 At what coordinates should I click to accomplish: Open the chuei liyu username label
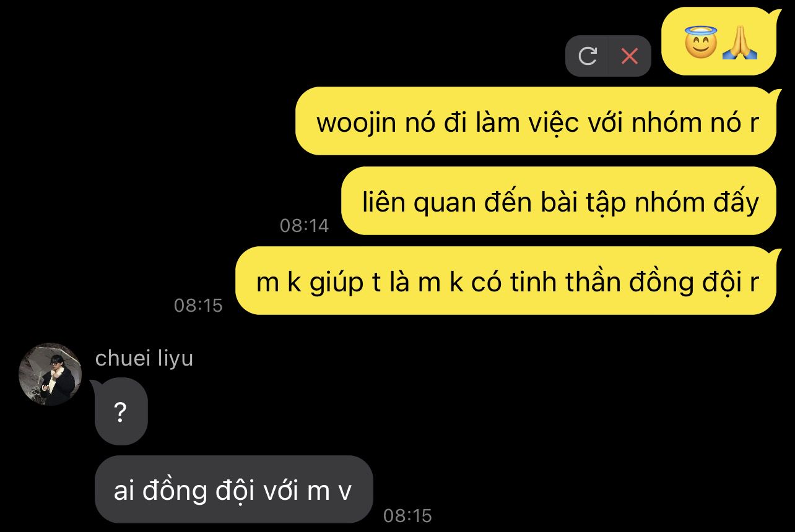pos(144,358)
